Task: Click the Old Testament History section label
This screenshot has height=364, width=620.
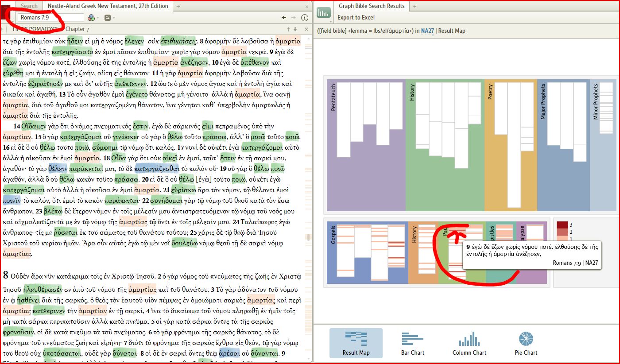Action: [412, 92]
